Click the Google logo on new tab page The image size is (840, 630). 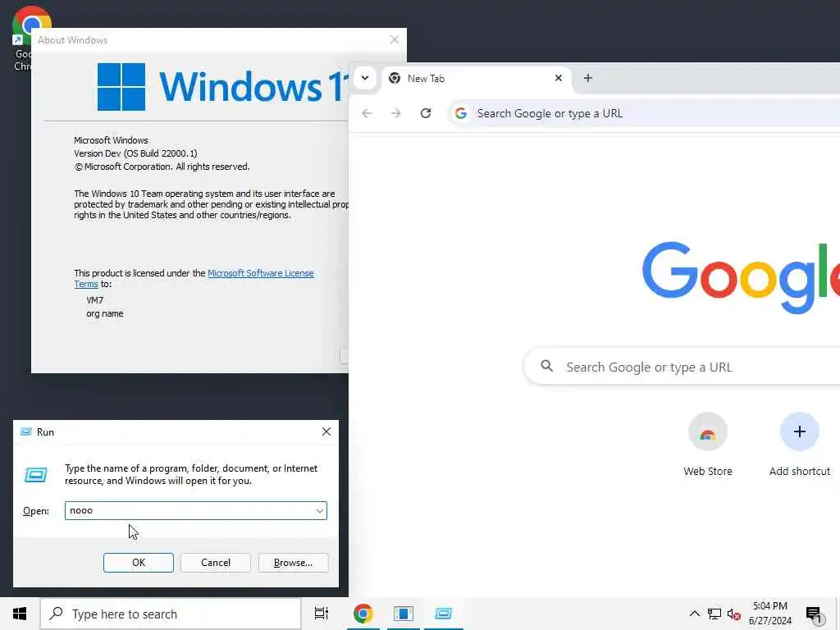pos(741,277)
